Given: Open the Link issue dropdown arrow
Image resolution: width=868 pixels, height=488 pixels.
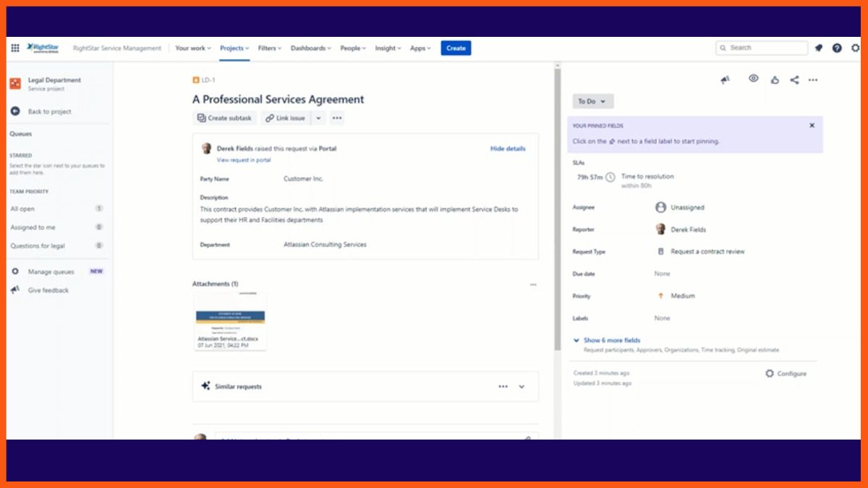Looking at the screenshot, I should point(318,118).
